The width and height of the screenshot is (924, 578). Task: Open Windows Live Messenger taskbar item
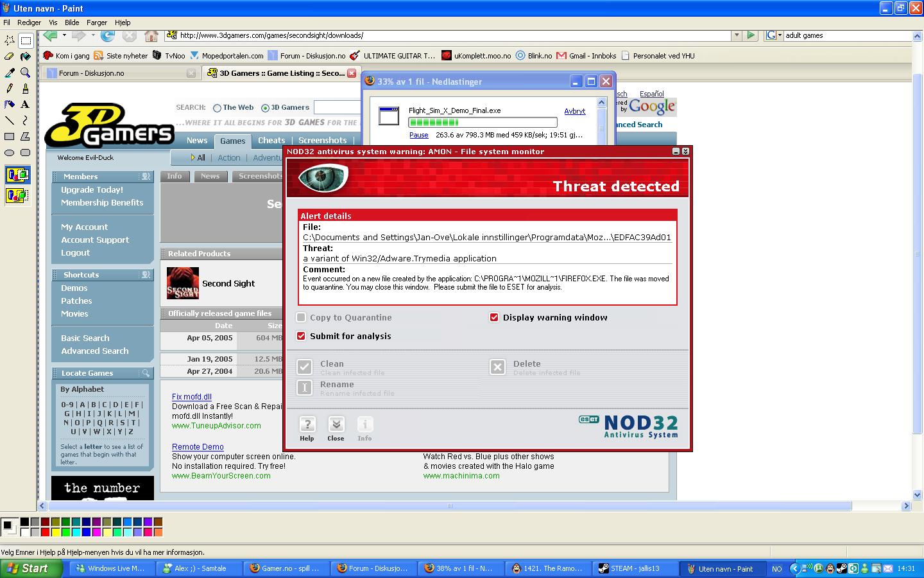coord(111,568)
